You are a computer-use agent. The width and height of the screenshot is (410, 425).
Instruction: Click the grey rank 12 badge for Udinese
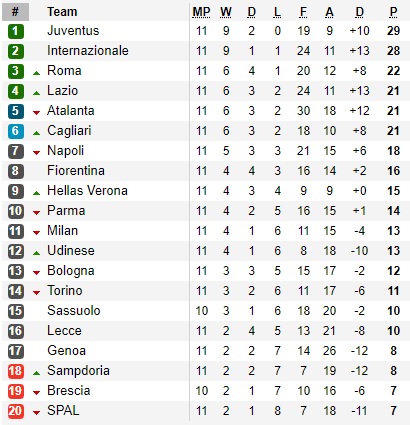coord(16,251)
